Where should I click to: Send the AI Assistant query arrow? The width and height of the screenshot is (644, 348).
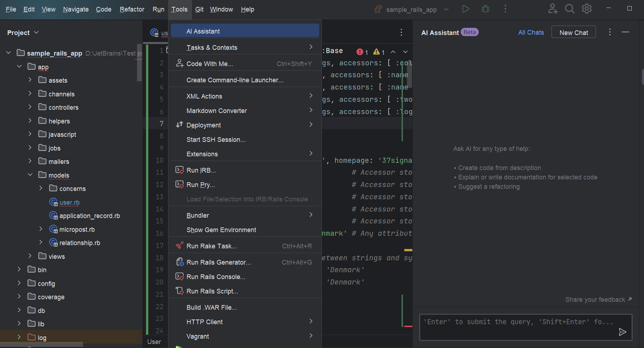[x=622, y=332]
